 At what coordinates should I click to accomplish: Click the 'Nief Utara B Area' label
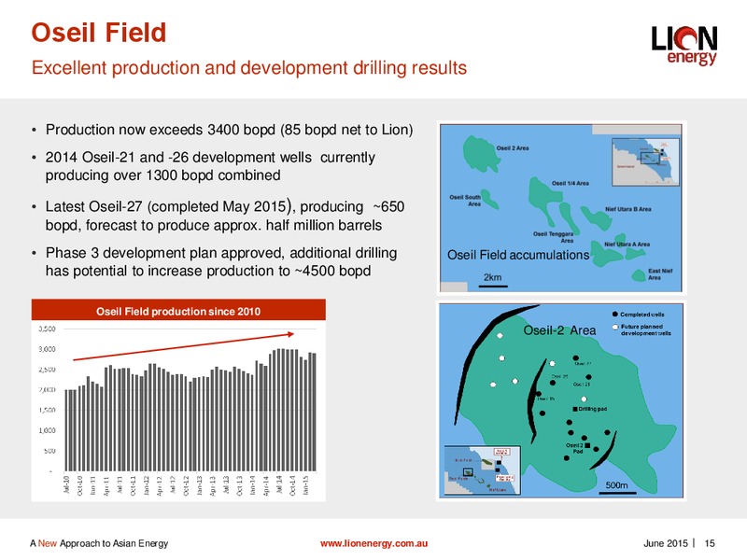pyautogui.click(x=627, y=209)
